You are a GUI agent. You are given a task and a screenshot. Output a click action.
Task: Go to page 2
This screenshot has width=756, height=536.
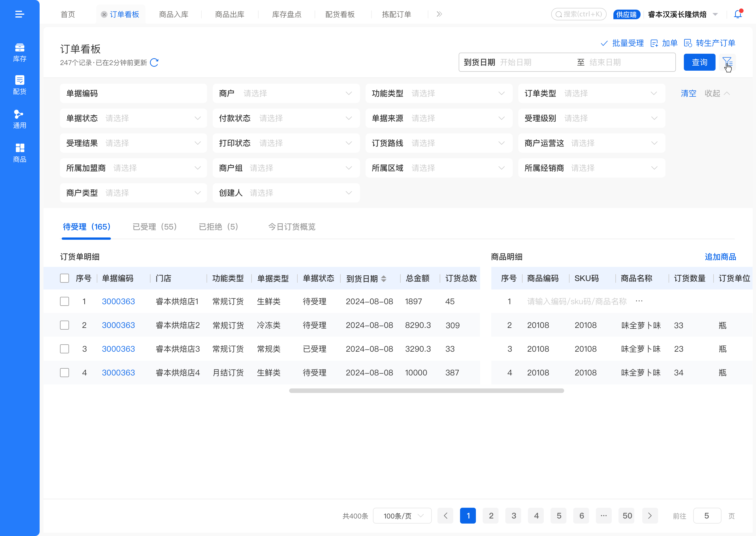coord(491,516)
